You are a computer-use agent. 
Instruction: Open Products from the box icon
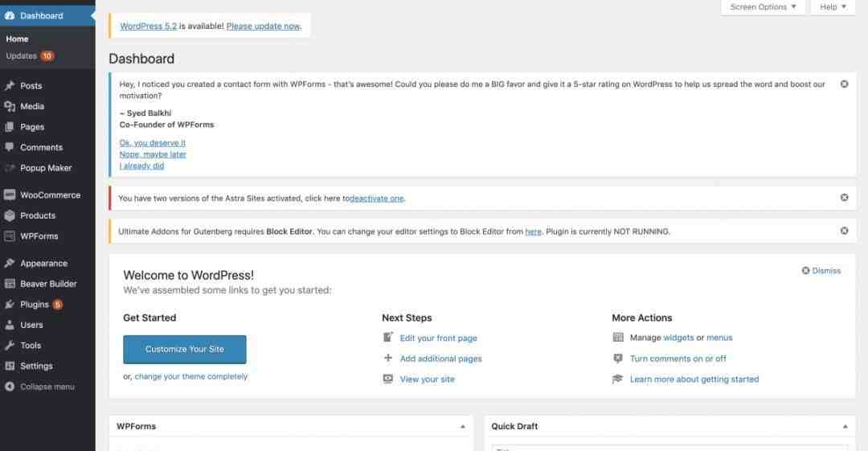click(x=10, y=215)
